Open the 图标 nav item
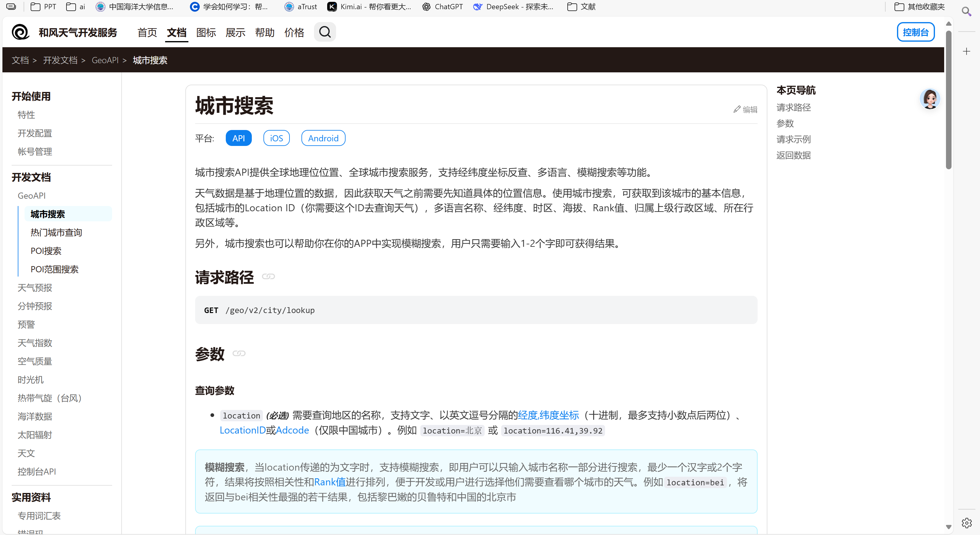980x535 pixels. (206, 32)
